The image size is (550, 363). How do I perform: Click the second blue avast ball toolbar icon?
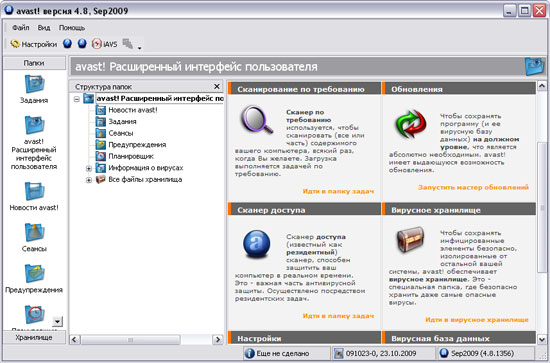pyautogui.click(x=82, y=44)
